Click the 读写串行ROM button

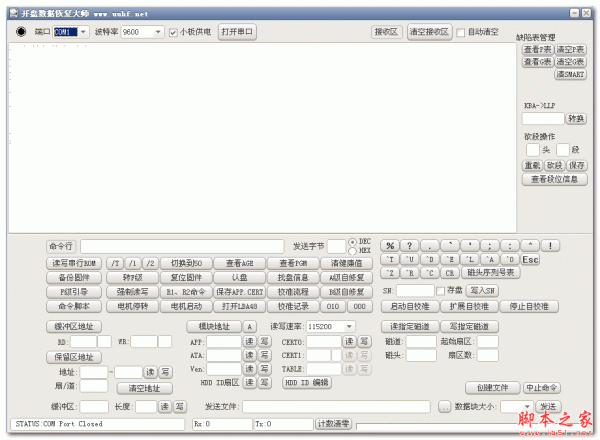click(x=74, y=263)
